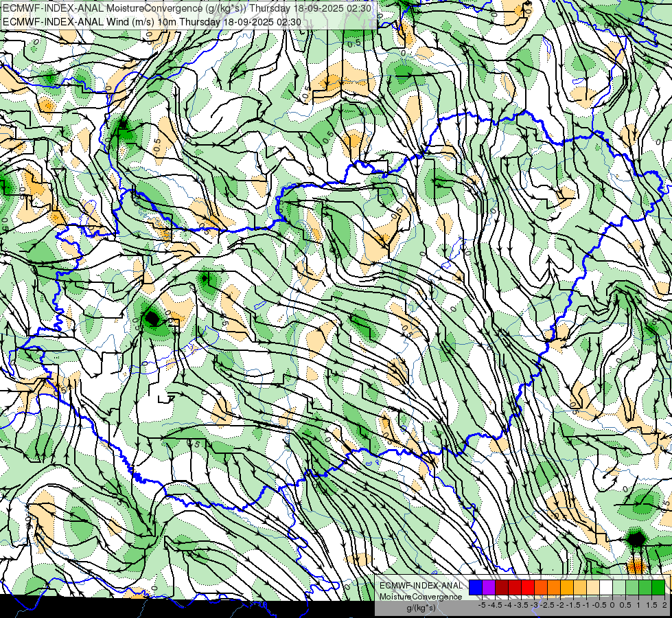The width and height of the screenshot is (672, 618).
Task: Click the legend scale's 2 tick label
Action: click(664, 605)
